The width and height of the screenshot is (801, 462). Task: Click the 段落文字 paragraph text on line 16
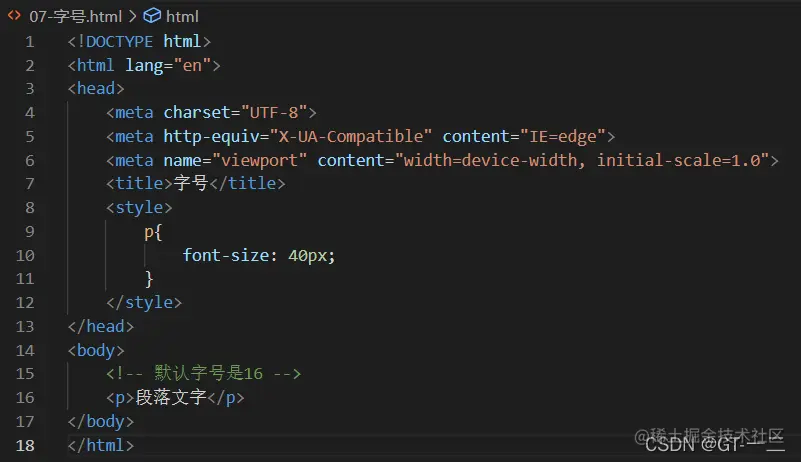click(x=171, y=397)
